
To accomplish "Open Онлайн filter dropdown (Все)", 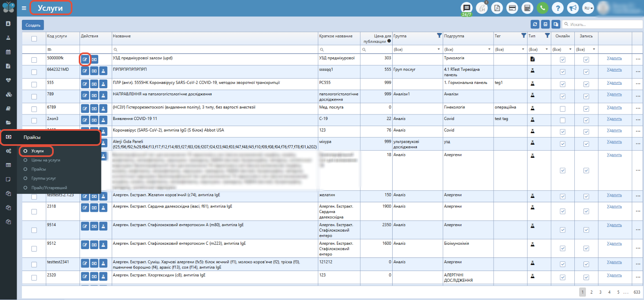I will point(562,49).
